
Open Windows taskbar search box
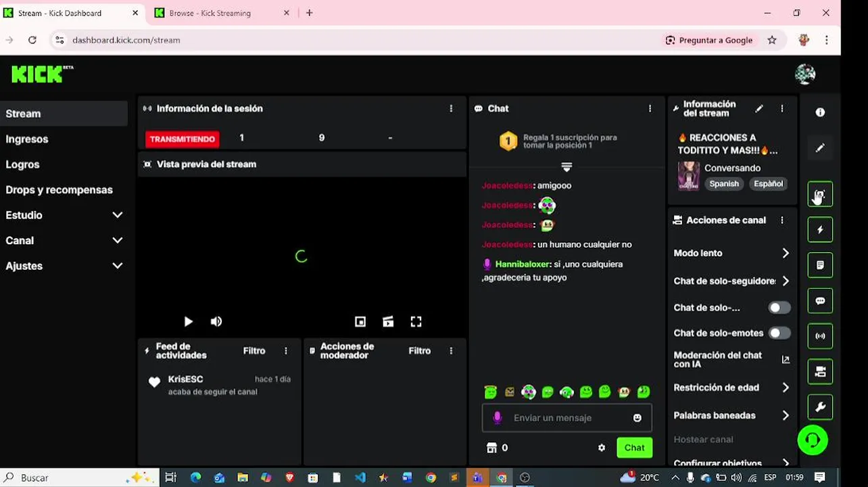[x=80, y=478]
